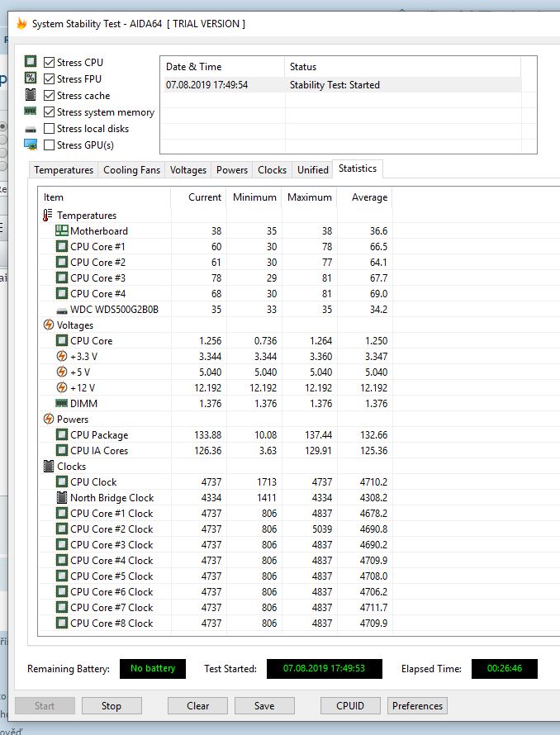This screenshot has height=735, width=560.
Task: Click the Maximum column header
Action: click(x=309, y=197)
